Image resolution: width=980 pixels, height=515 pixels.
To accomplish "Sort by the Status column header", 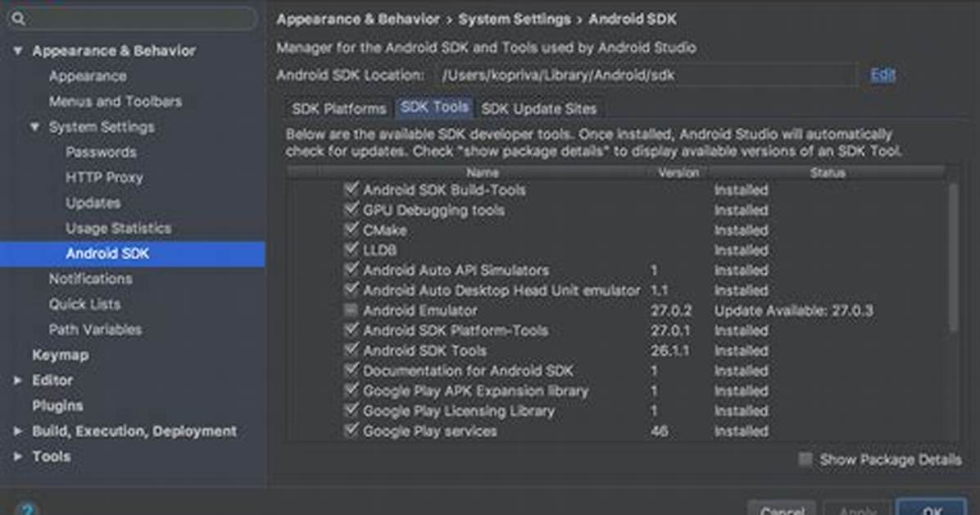I will coord(828,173).
